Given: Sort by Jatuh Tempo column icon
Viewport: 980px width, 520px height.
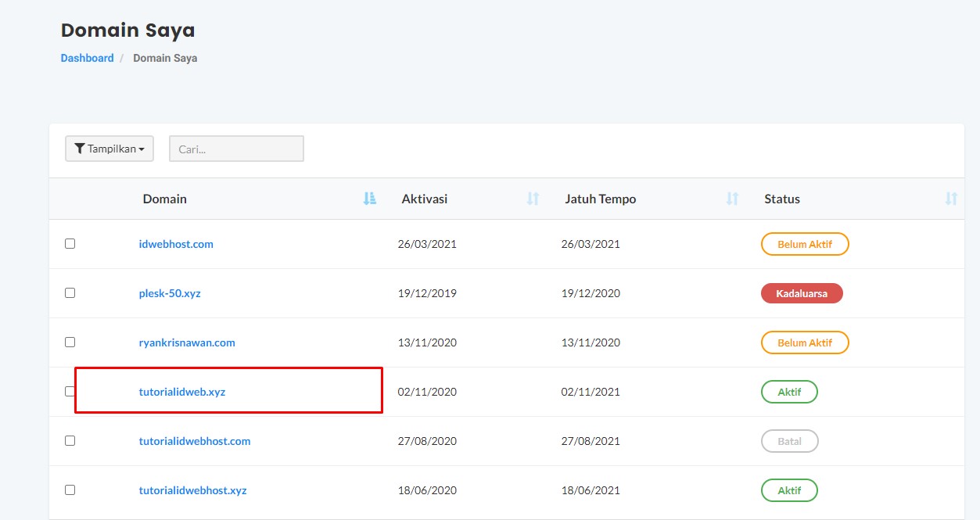Looking at the screenshot, I should coord(733,199).
